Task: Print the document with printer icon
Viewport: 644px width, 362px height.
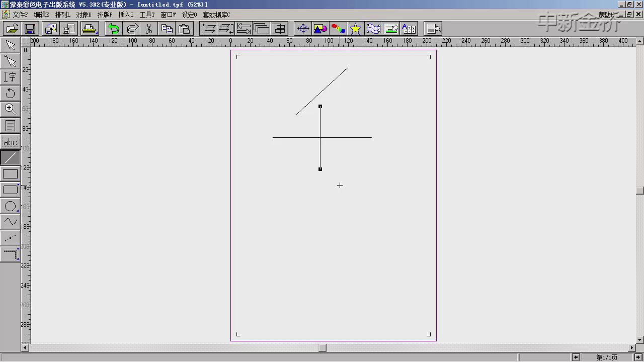Action: click(90, 29)
